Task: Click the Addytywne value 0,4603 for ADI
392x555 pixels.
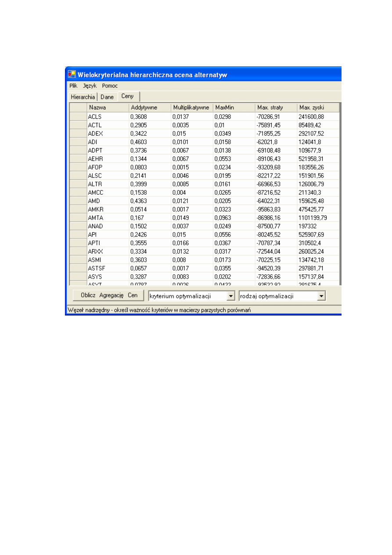Action: [x=150, y=142]
